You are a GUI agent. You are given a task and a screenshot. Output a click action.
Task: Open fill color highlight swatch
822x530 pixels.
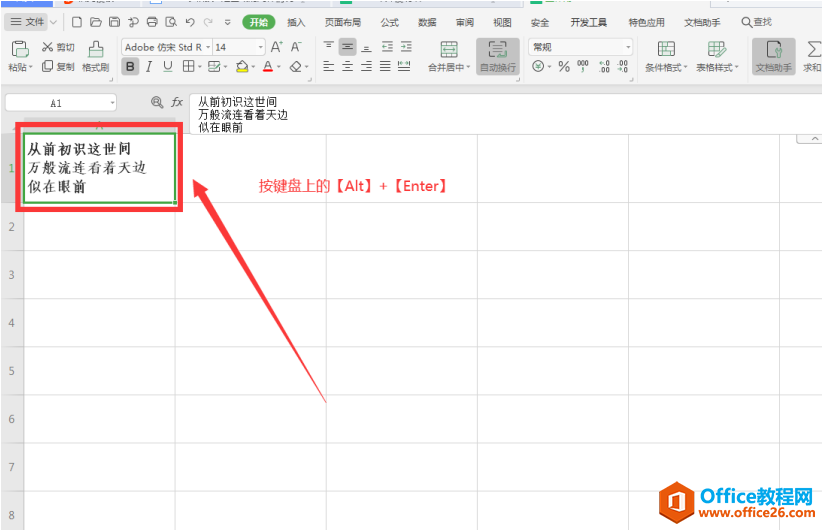(x=242, y=67)
